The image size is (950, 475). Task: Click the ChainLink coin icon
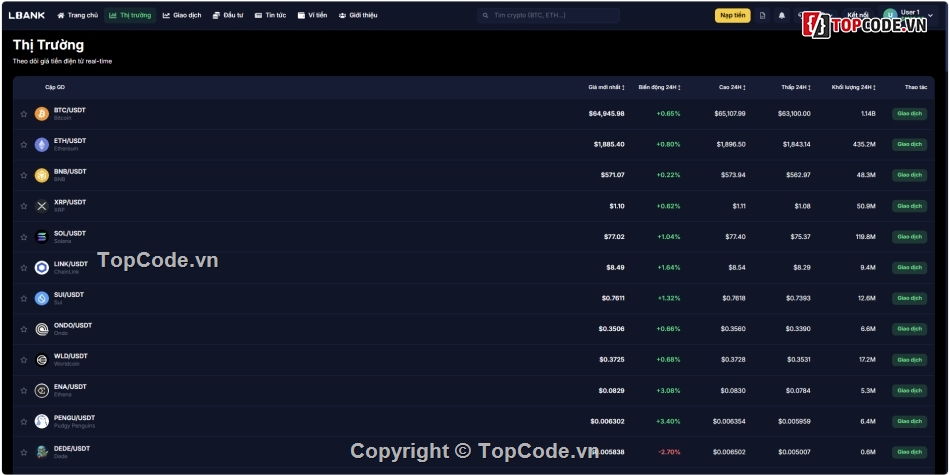(42, 268)
